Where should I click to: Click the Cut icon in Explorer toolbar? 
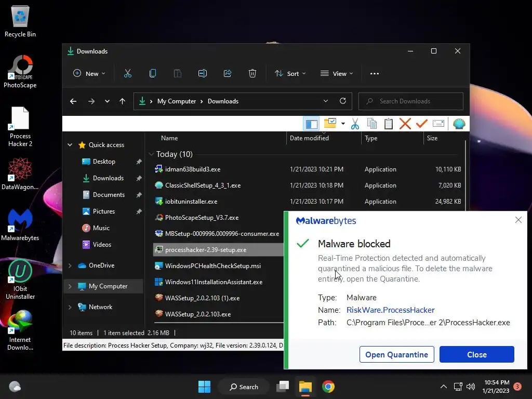(x=128, y=73)
